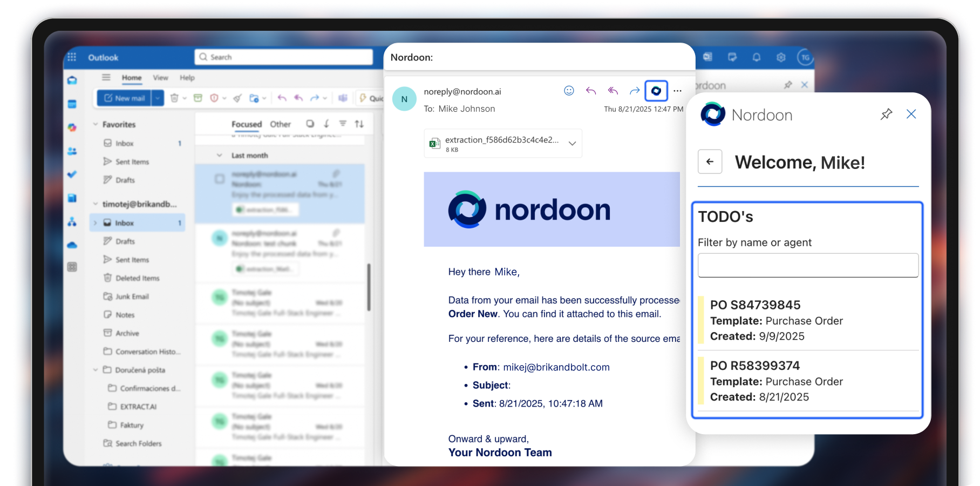This screenshot has height=486, width=980.
Task: Check the selected noreply message checkbox
Action: coord(220,179)
